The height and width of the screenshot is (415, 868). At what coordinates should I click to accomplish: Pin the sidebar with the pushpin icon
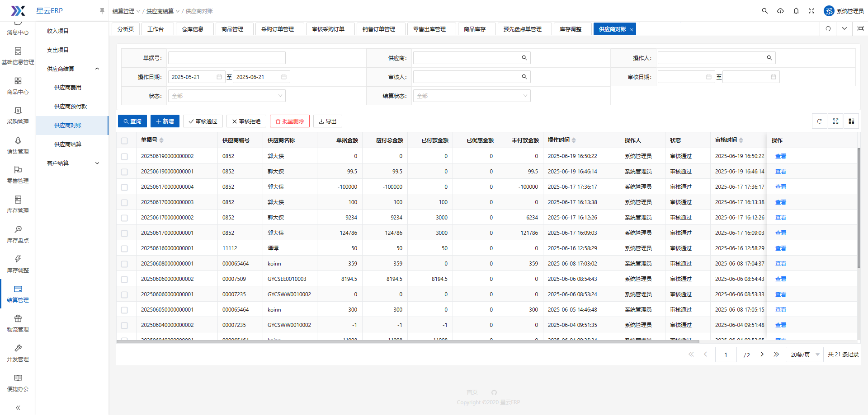tap(102, 11)
